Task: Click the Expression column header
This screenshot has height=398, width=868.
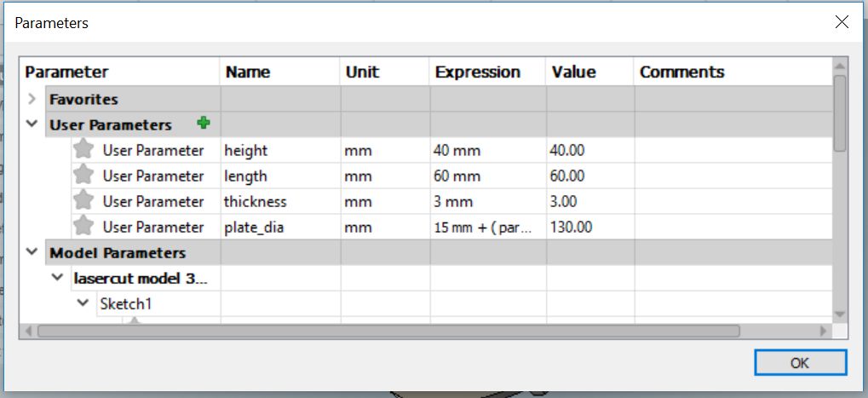Action: (488, 72)
